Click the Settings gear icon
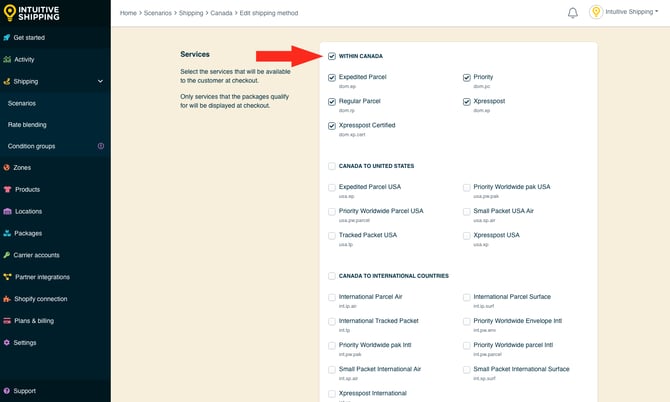Screen dimensions: 670x402 (x=6, y=343)
